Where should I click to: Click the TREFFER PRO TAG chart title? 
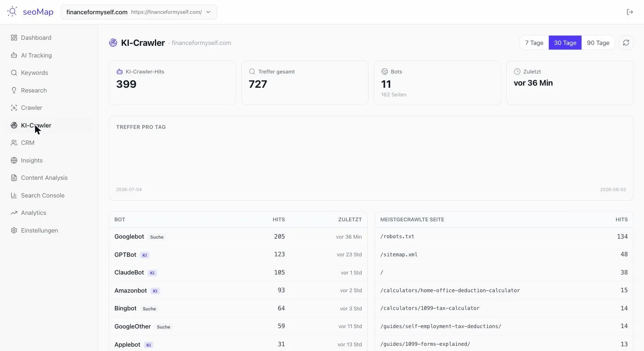coord(141,127)
